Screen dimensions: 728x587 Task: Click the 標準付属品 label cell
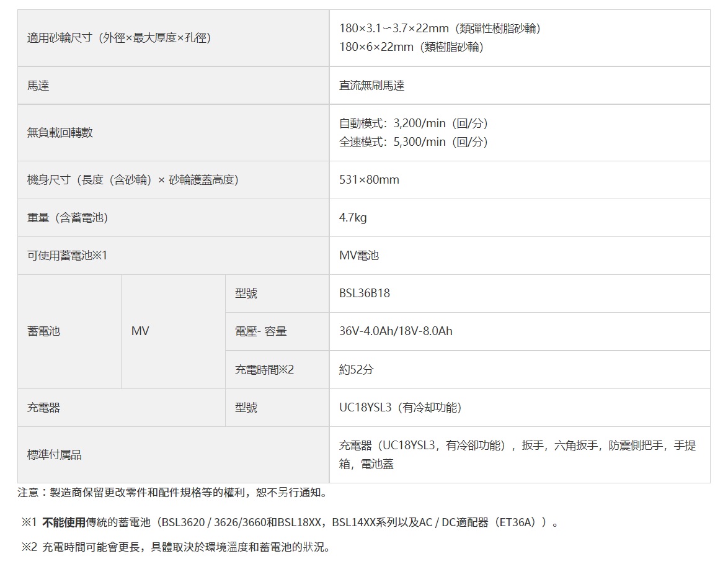[55, 455]
